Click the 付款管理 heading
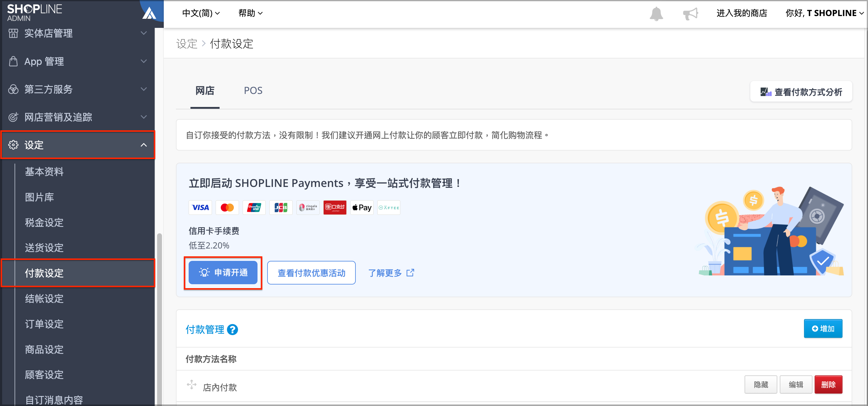Image resolution: width=868 pixels, height=406 pixels. [x=205, y=330]
